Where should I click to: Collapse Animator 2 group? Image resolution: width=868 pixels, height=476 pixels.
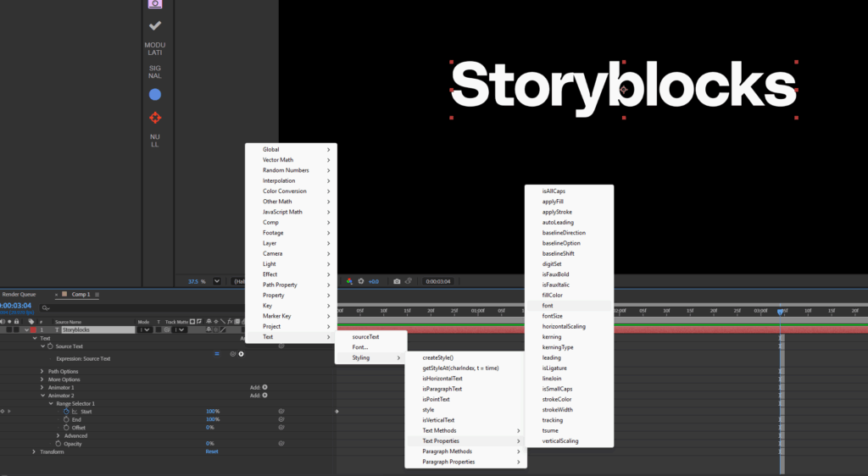point(42,396)
